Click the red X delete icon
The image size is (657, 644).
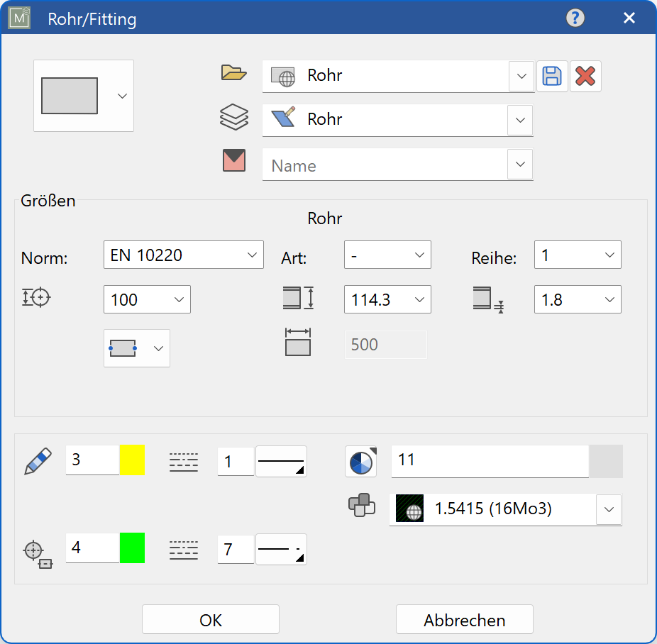pos(585,77)
